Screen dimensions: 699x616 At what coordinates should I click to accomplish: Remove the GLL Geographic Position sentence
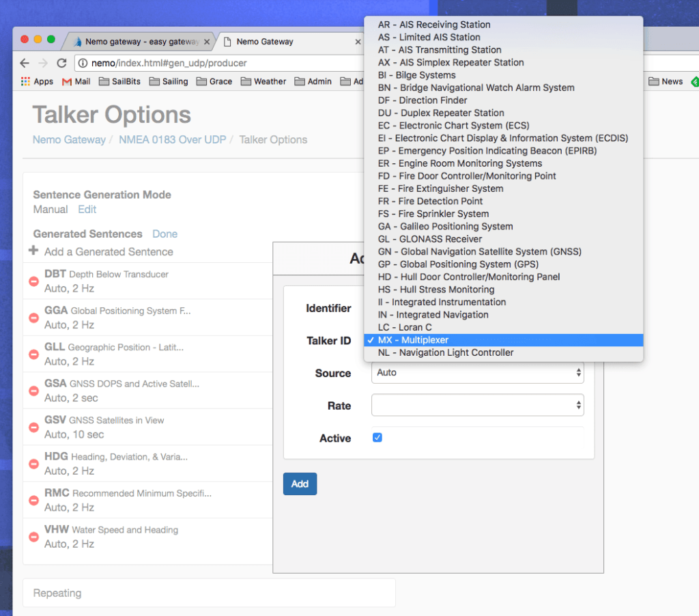(33, 354)
